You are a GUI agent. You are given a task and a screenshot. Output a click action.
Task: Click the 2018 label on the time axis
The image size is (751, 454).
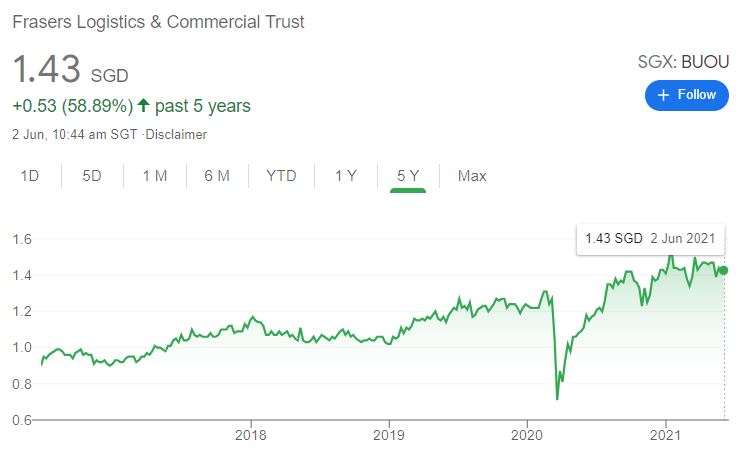[x=250, y=435]
